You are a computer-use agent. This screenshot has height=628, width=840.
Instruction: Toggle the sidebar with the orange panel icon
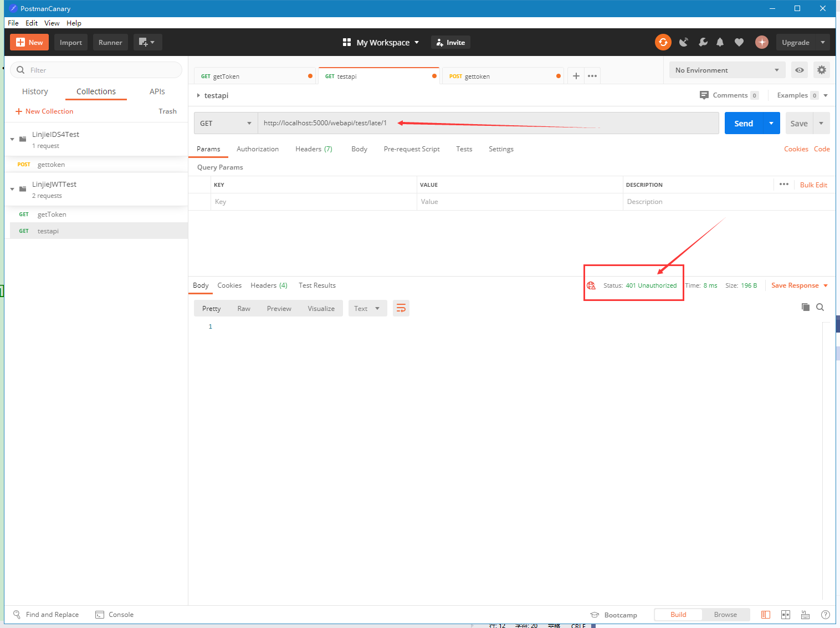coord(765,614)
